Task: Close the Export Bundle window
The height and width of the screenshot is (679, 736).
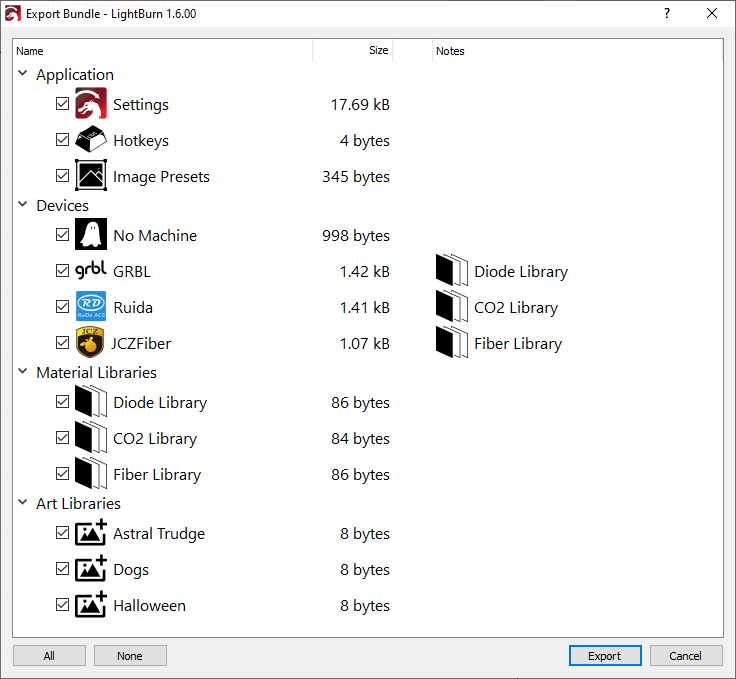Action: coord(712,14)
